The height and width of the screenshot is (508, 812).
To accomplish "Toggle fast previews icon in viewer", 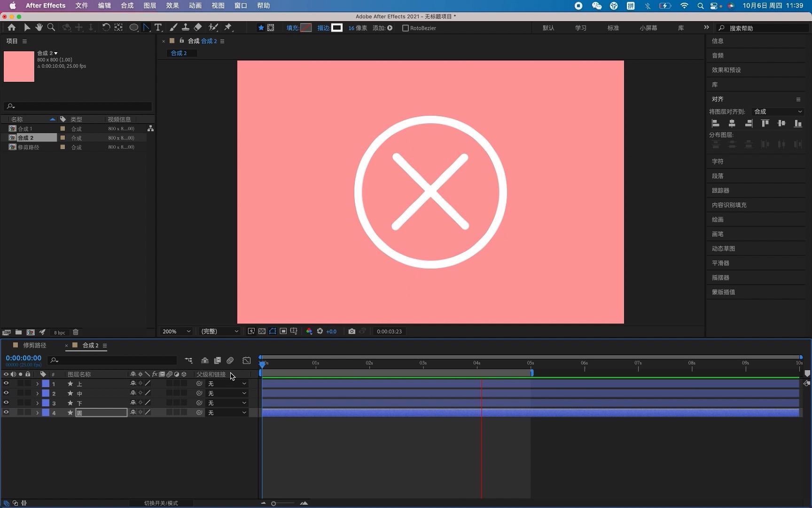I will click(251, 331).
